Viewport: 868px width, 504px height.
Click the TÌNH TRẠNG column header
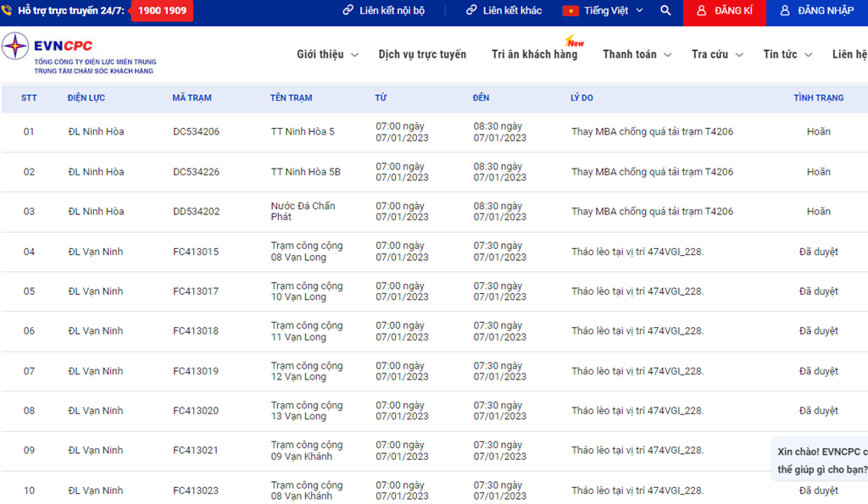(818, 98)
